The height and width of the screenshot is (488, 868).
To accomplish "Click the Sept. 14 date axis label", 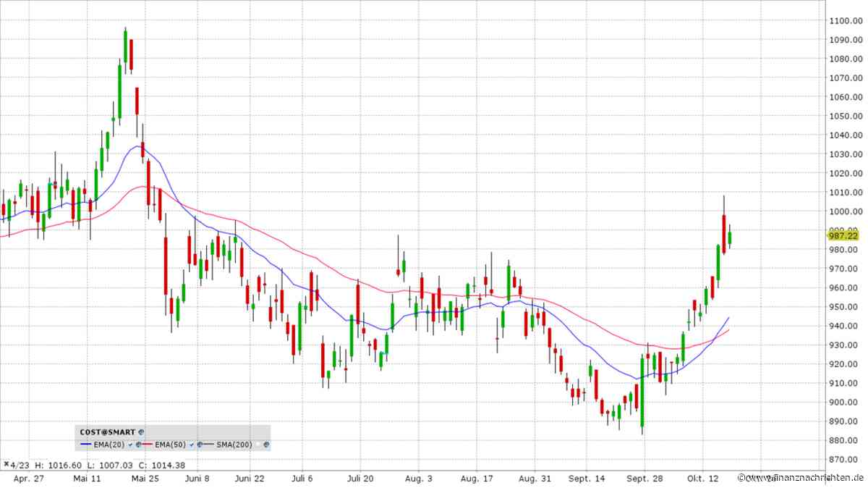I will point(587,479).
